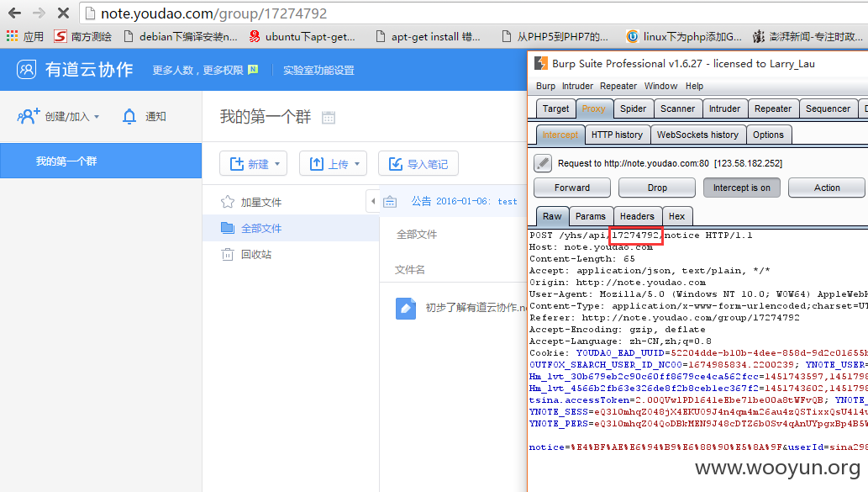This screenshot has width=868, height=492.
Task: Open the 公告 2016-01-06 test notice
Action: [464, 201]
